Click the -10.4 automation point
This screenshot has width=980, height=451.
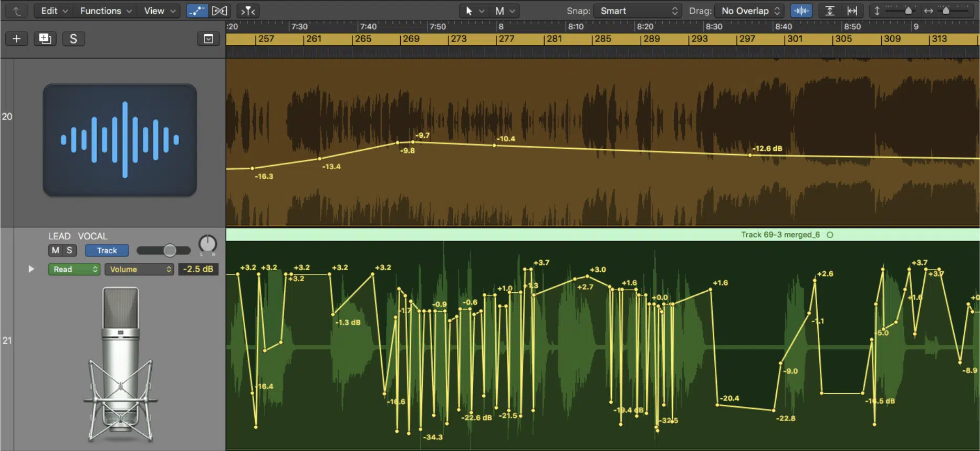tap(494, 146)
